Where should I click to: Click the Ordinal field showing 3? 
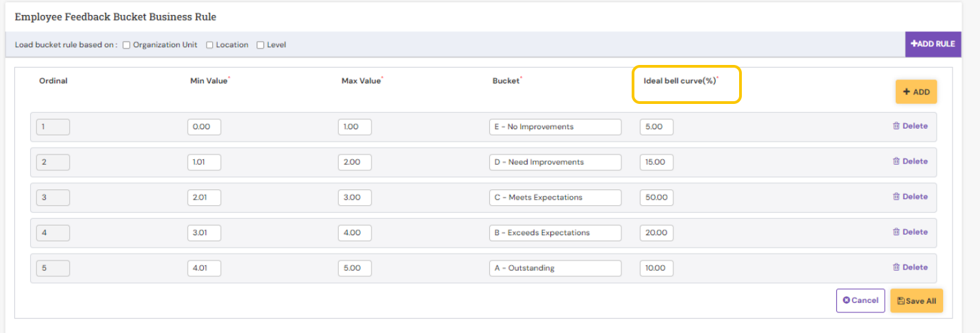point(53,198)
